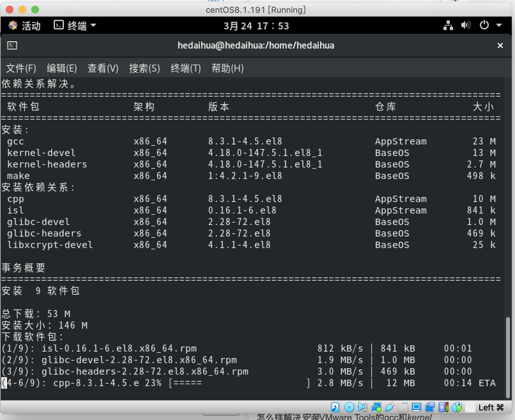Open the 文件(F) menu
Viewport: 515px width, 420px height.
tap(21, 68)
